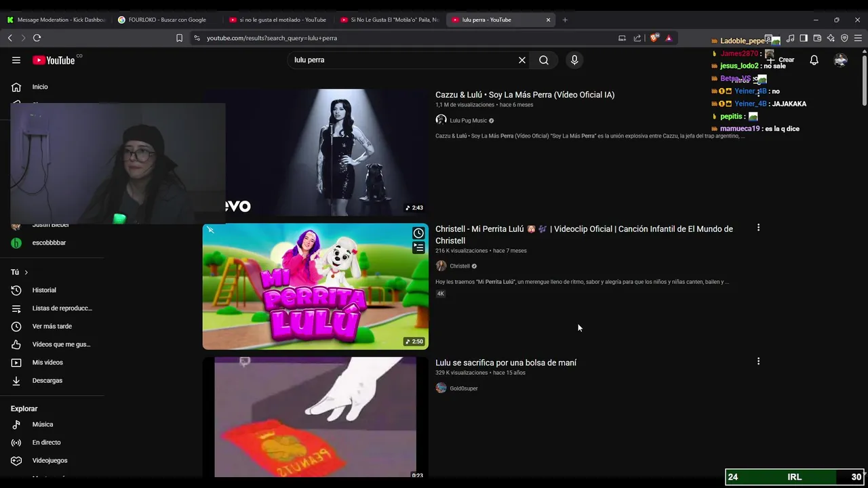Go back in the browser

pos(10,38)
